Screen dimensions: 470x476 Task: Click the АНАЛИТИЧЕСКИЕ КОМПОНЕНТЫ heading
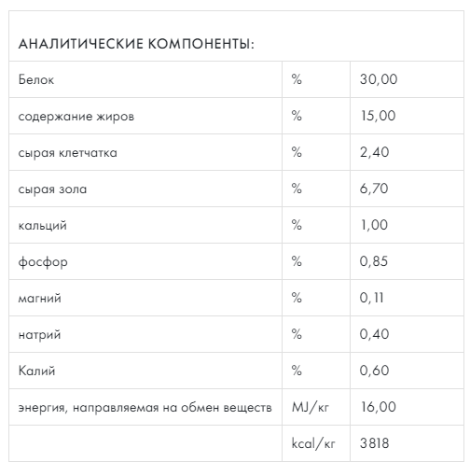(x=136, y=44)
